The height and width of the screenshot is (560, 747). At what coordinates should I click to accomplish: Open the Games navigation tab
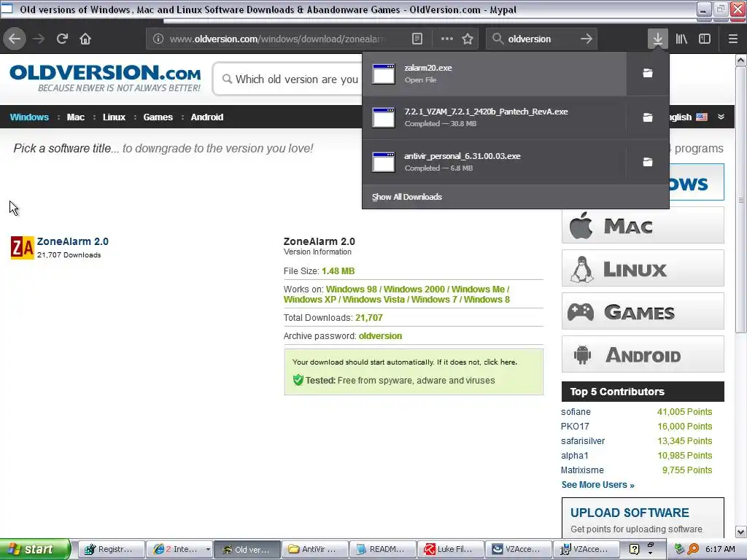pyautogui.click(x=158, y=117)
